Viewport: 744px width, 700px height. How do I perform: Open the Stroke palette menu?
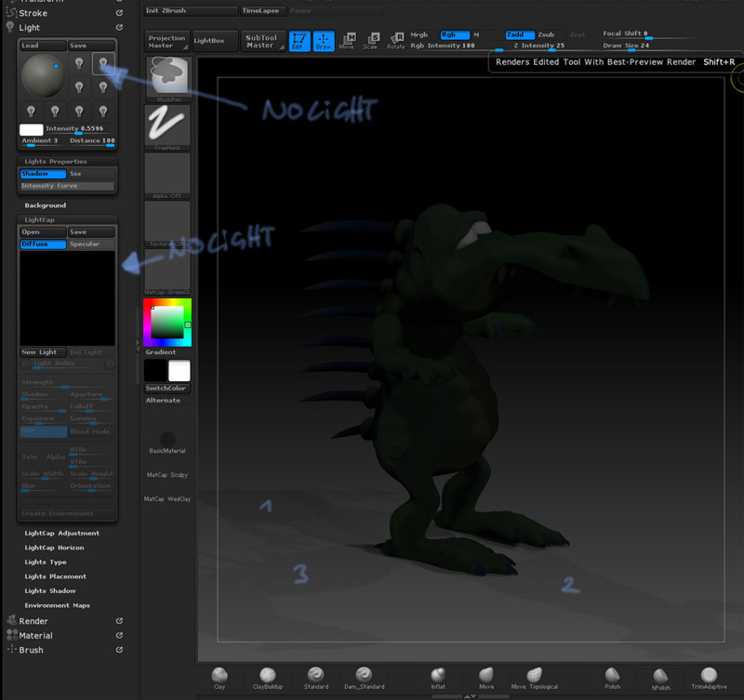33,14
